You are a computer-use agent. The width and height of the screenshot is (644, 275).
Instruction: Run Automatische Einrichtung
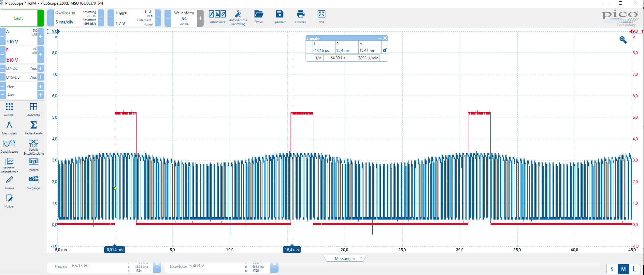(x=238, y=18)
